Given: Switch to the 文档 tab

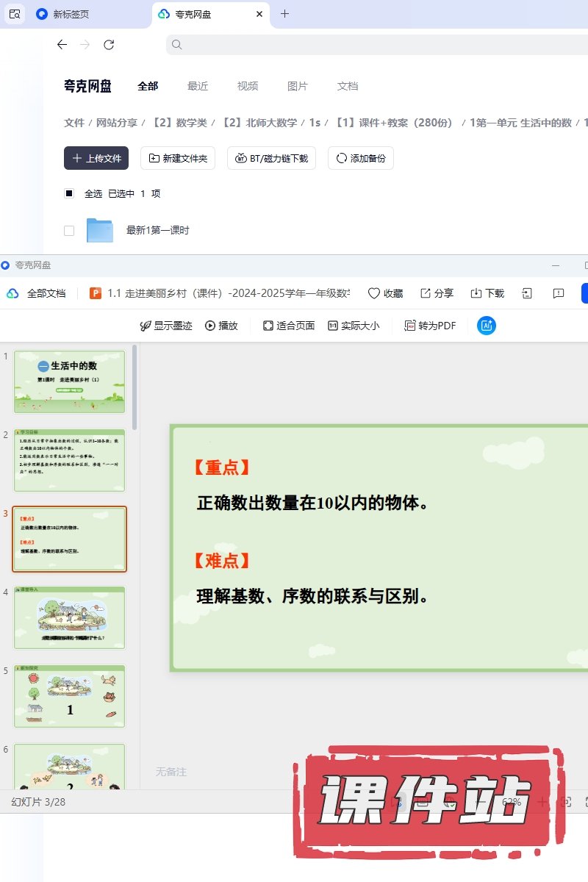Looking at the screenshot, I should tap(348, 86).
